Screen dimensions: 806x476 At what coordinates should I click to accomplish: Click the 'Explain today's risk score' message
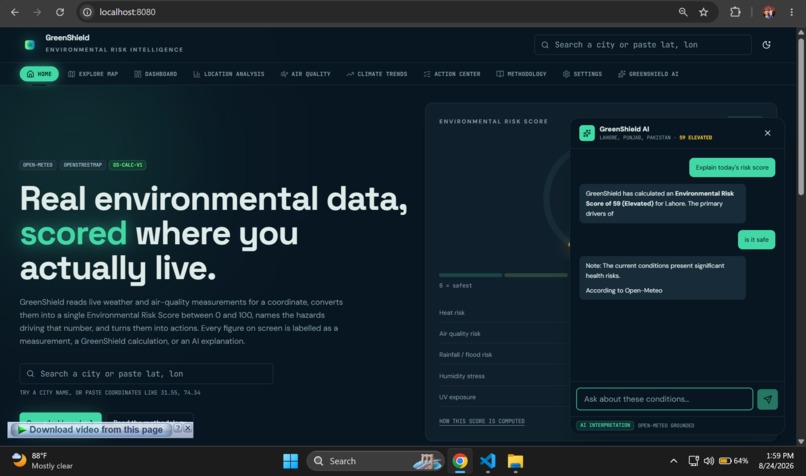(732, 168)
